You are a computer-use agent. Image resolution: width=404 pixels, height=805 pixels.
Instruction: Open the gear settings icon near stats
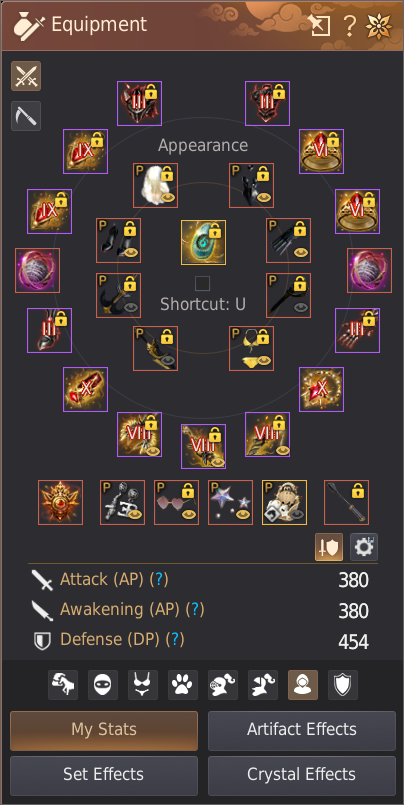point(364,547)
